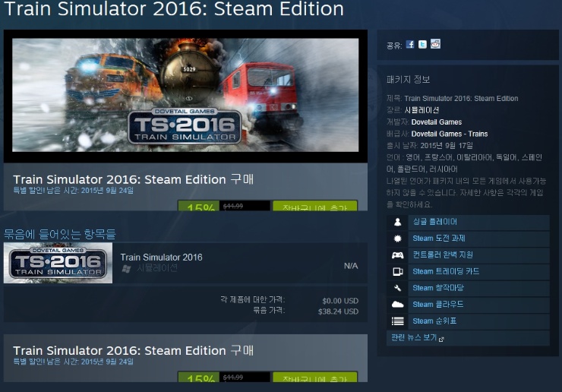
Task: Open the Steam 트레이딩 카드 link
Action: pyautogui.click(x=446, y=271)
